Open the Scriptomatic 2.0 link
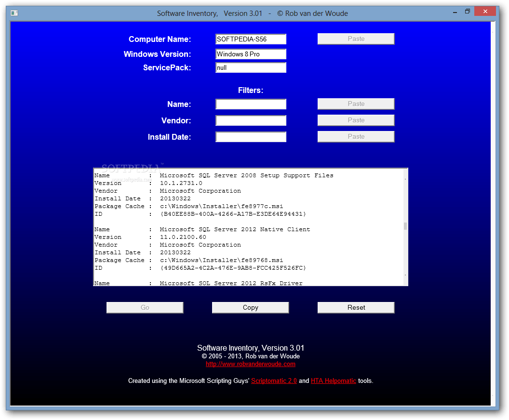Screen dimensions: 509x420 [x=274, y=381]
